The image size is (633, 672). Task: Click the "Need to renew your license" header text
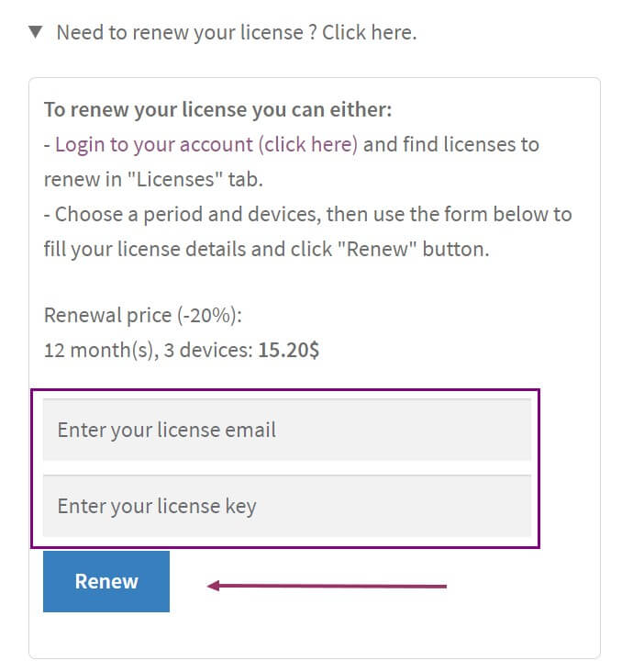click(236, 33)
